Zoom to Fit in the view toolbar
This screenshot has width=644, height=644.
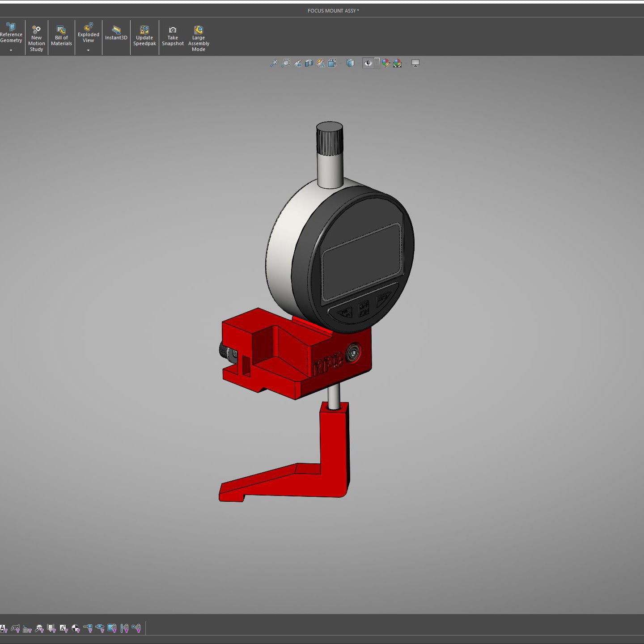(x=274, y=63)
